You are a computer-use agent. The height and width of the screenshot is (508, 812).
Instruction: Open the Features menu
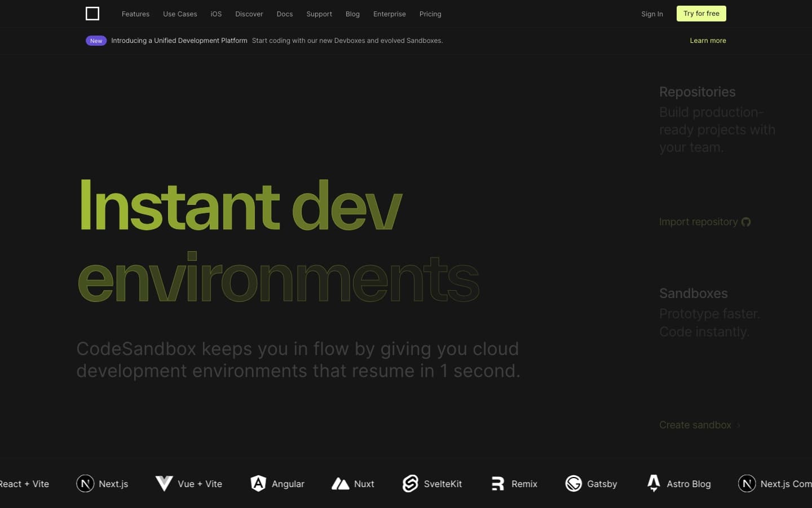tap(135, 14)
